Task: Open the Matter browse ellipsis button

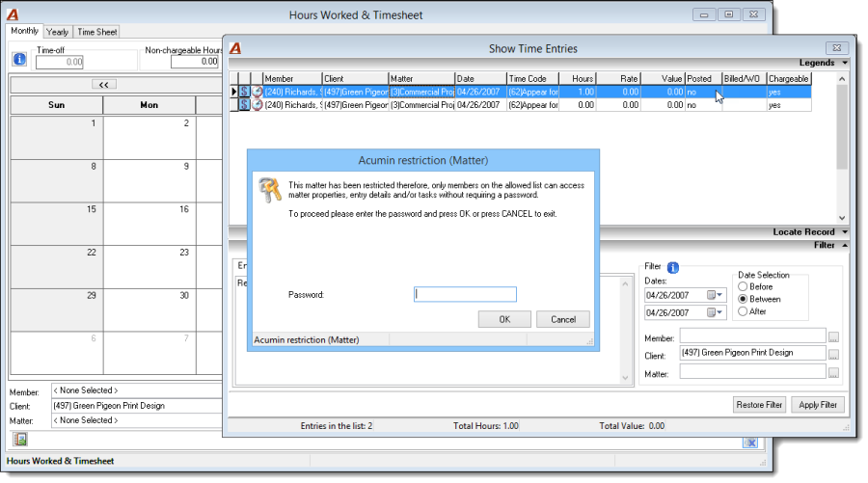Action: click(833, 373)
